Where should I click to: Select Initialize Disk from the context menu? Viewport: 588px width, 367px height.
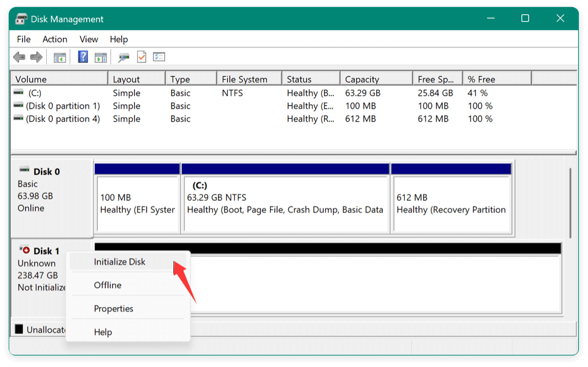tap(120, 261)
